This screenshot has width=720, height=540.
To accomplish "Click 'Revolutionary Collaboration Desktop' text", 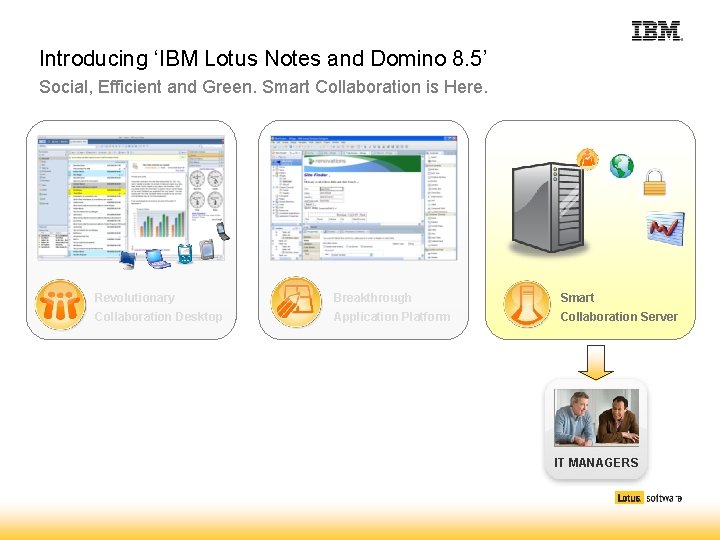I will coord(158,307).
